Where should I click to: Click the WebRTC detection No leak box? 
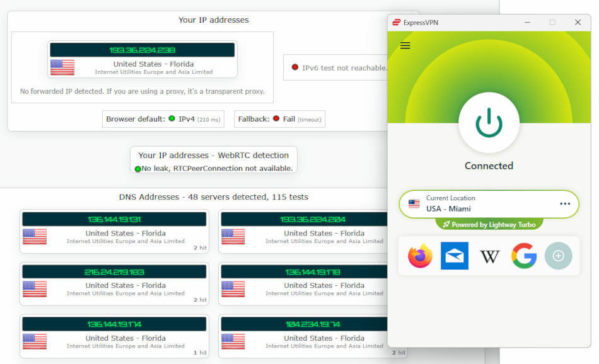213,161
